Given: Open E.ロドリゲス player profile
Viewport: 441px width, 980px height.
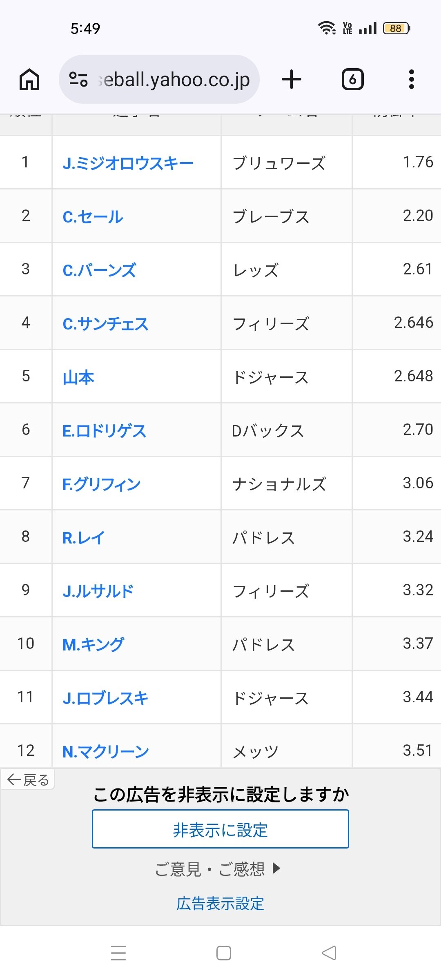Looking at the screenshot, I should (104, 430).
